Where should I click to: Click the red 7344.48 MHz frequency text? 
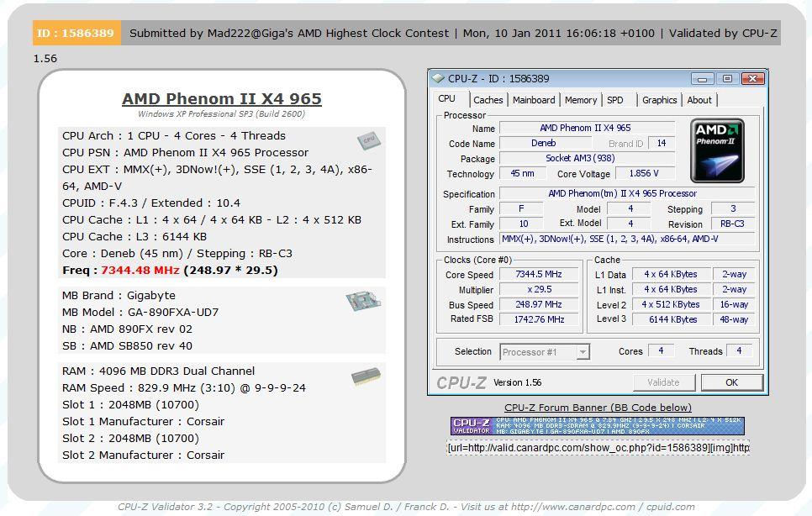coord(140,270)
